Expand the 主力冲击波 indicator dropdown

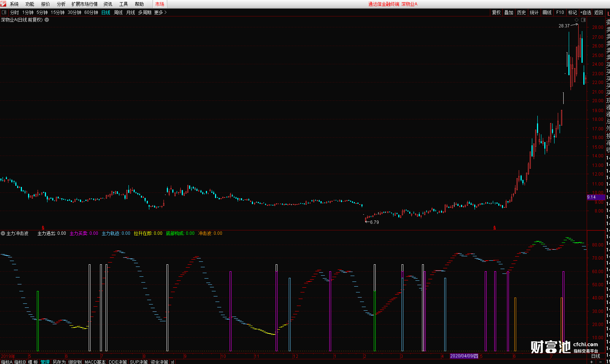(3, 233)
